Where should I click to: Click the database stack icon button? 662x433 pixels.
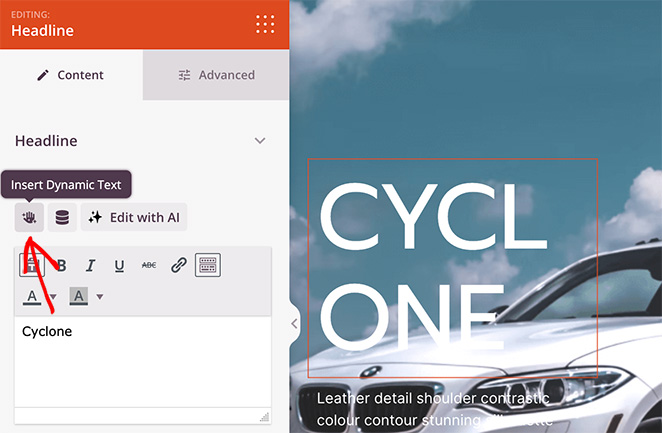coord(62,217)
